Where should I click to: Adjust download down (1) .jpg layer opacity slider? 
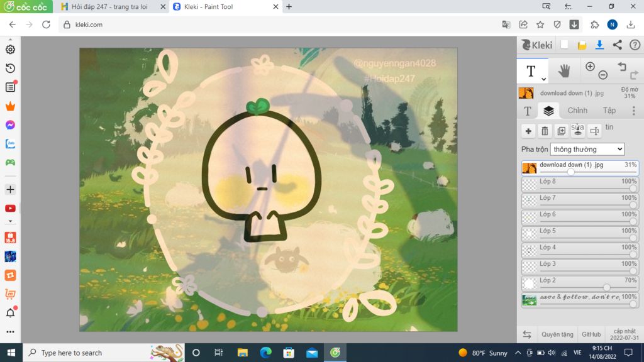tap(571, 172)
